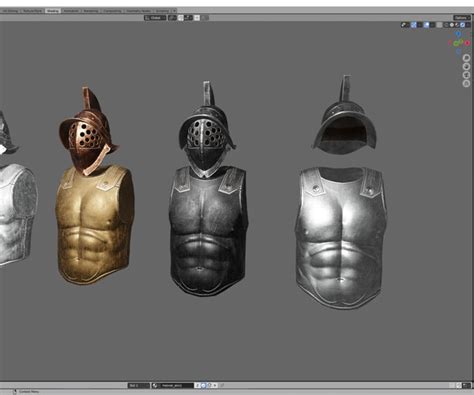This screenshot has width=474, height=395.
Task: Open the snapping options dropdown
Action: click(188, 18)
